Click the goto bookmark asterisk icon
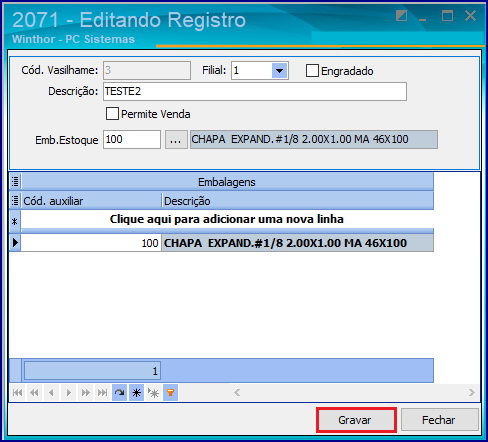Viewport: 488px width, 442px height. pos(153,393)
